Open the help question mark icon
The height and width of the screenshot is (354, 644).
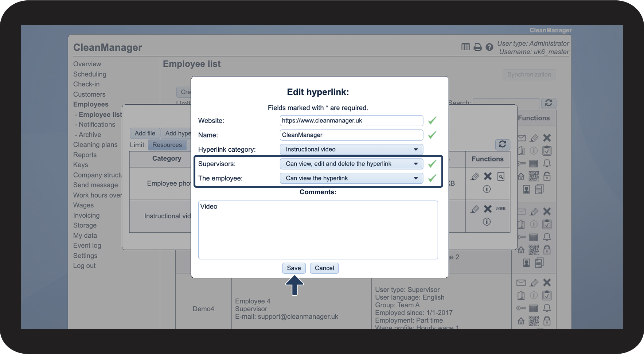pos(489,47)
